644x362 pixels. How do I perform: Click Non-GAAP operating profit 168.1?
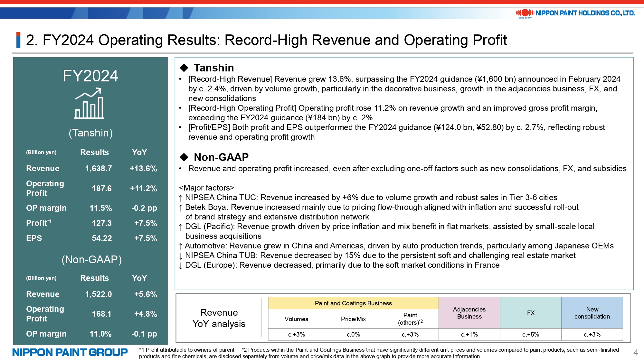(102, 314)
